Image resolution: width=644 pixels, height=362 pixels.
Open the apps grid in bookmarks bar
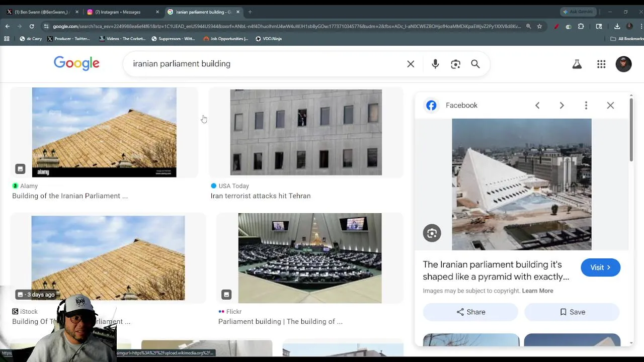(7, 39)
